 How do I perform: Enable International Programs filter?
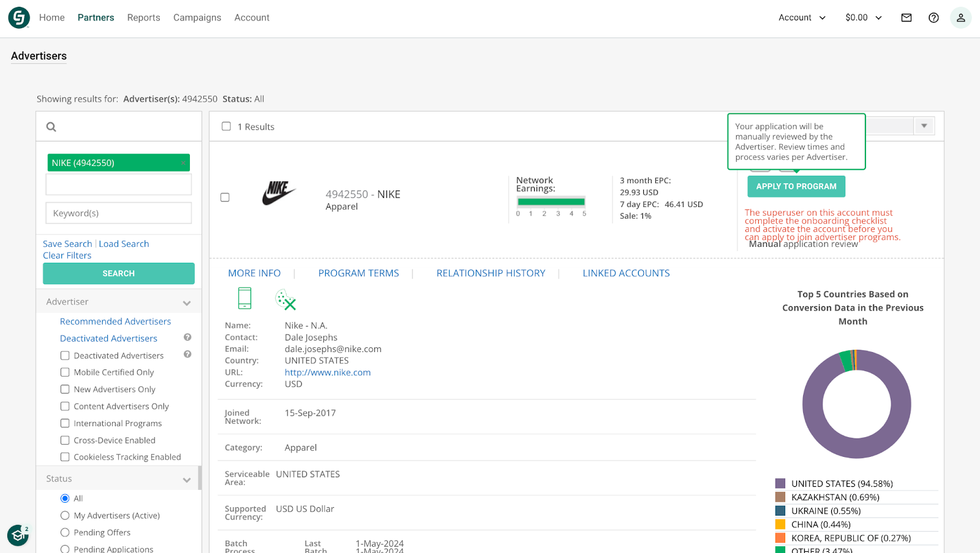[x=65, y=423]
